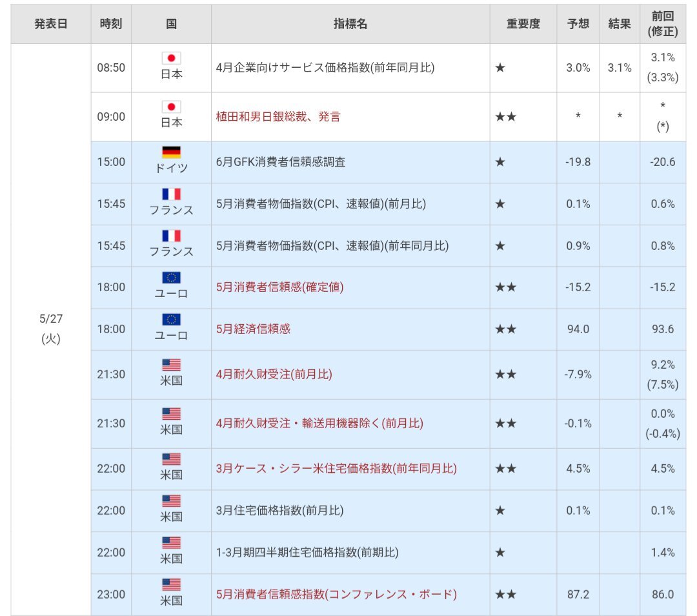The height and width of the screenshot is (616, 697).
Task: Click the -19.8 forecast value
Action: pyautogui.click(x=578, y=162)
